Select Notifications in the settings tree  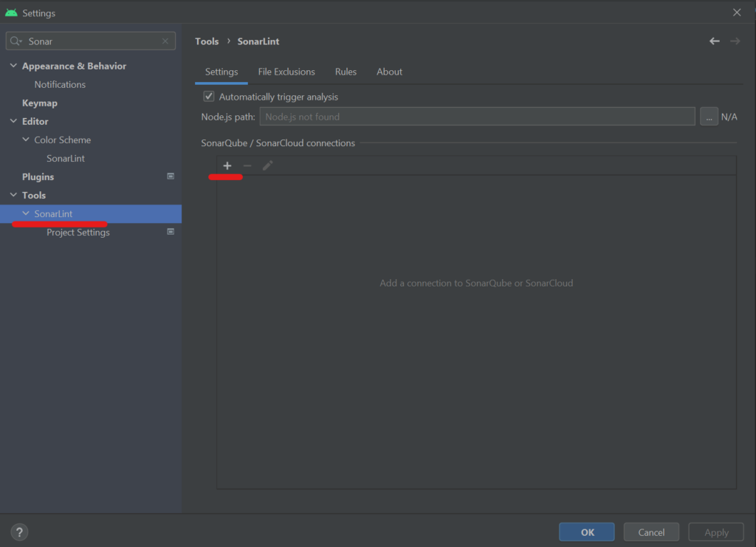[x=60, y=84]
